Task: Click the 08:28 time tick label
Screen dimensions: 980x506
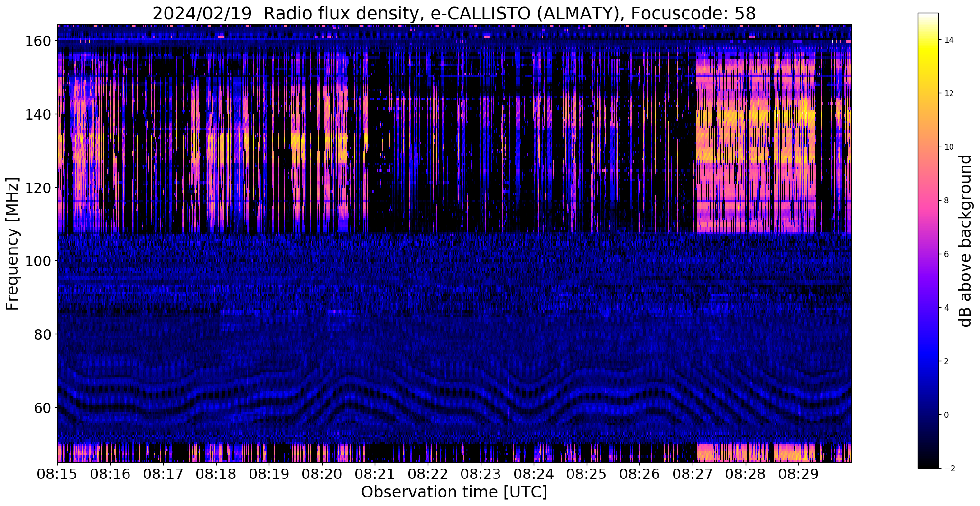Action: [x=745, y=474]
